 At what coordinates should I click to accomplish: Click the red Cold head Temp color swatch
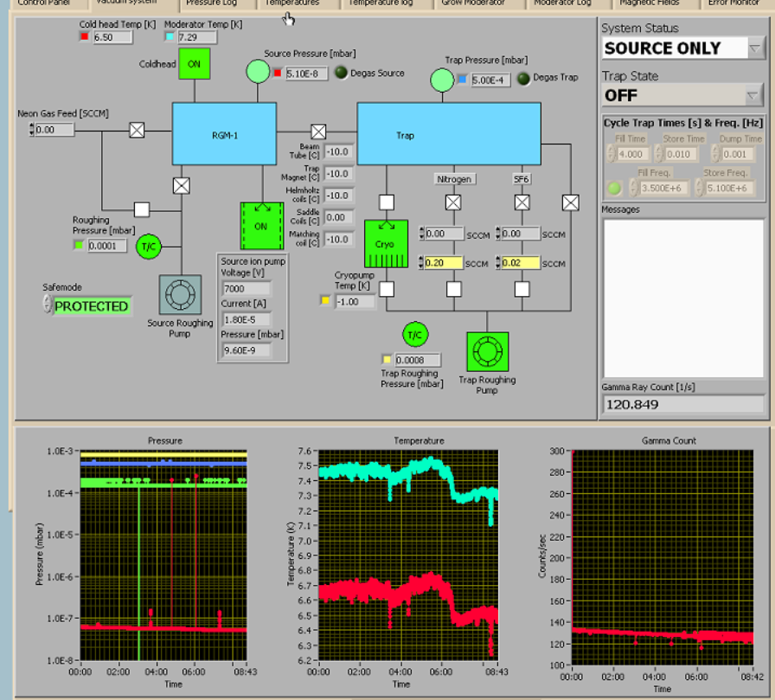(84, 37)
